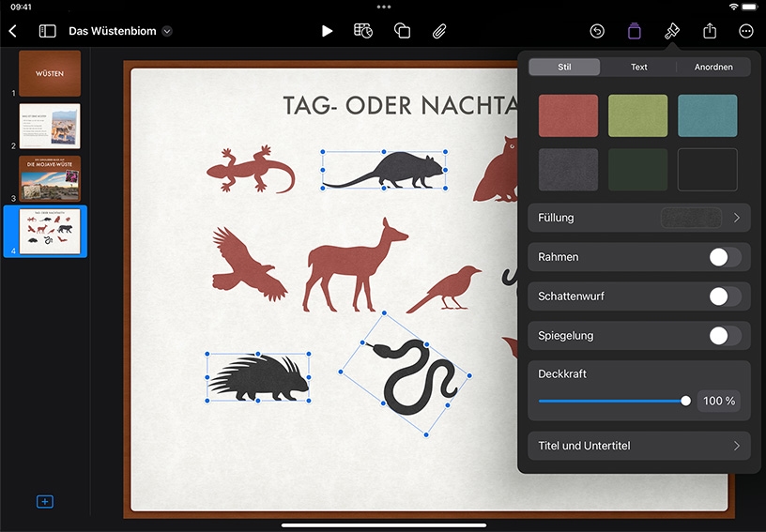This screenshot has height=532, width=766.
Task: Enable the Spiegelung toggle
Action: pyautogui.click(x=725, y=336)
